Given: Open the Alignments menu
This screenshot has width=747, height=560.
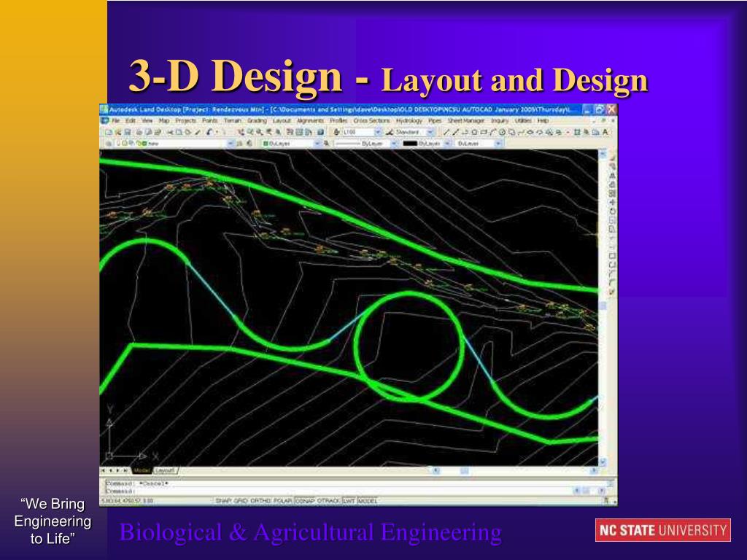Looking at the screenshot, I should 311,121.
